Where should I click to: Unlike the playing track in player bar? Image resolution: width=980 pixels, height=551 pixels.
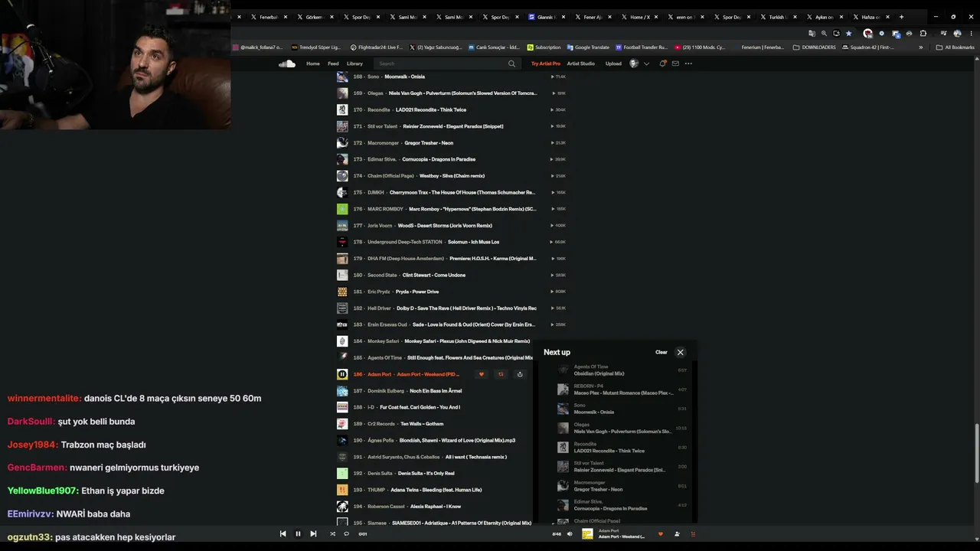(661, 533)
